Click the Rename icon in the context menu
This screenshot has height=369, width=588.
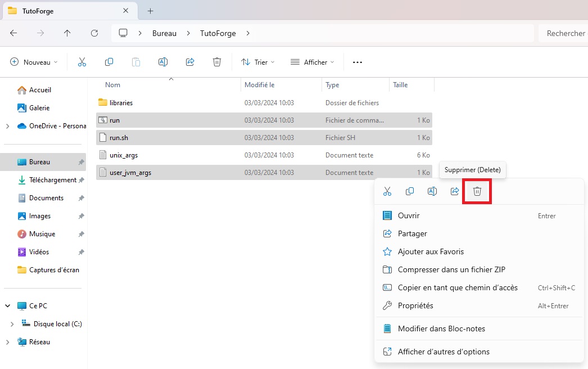(432, 191)
